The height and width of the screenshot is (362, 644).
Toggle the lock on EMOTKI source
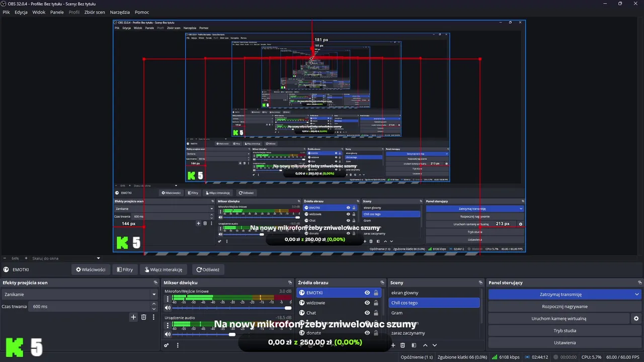(x=376, y=293)
